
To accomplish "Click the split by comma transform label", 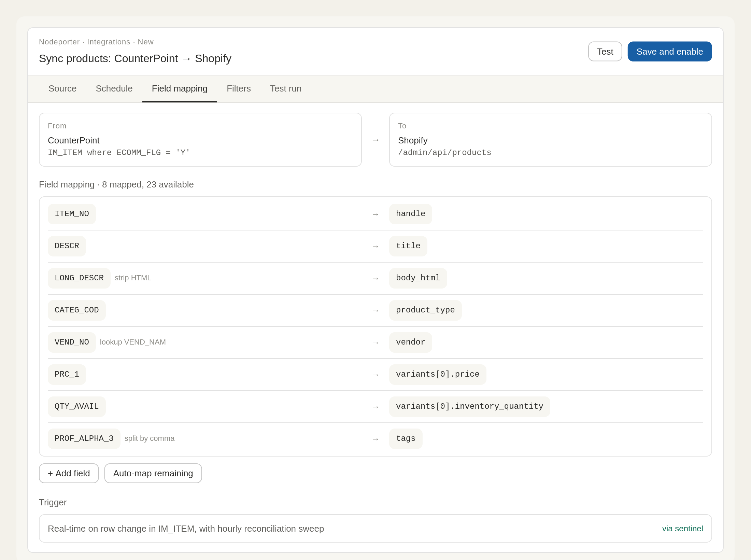I will [x=150, y=438].
